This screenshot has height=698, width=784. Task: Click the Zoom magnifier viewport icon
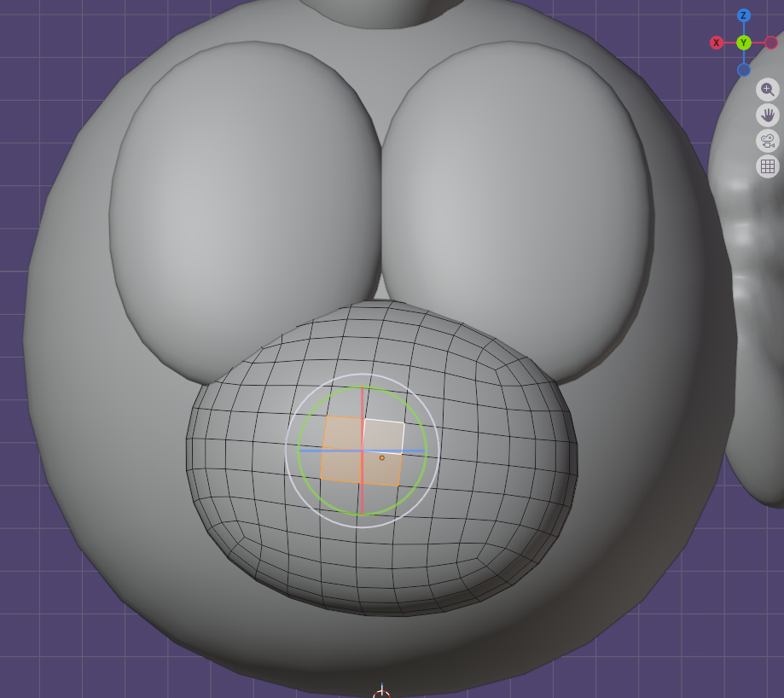pyautogui.click(x=767, y=89)
